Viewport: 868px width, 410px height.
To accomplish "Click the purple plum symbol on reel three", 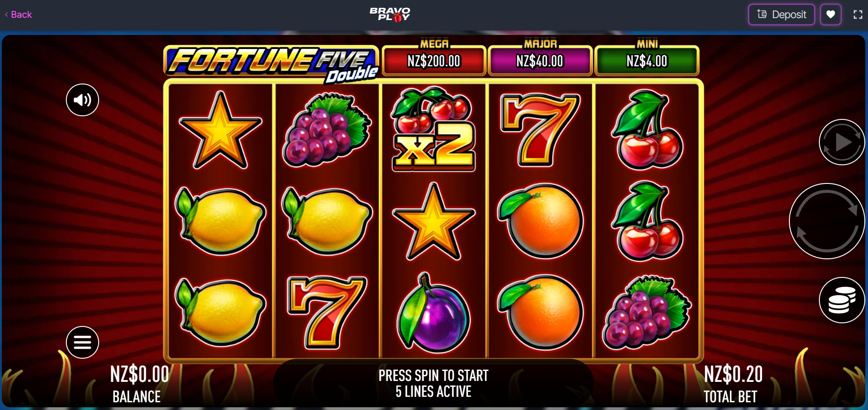I will [433, 312].
